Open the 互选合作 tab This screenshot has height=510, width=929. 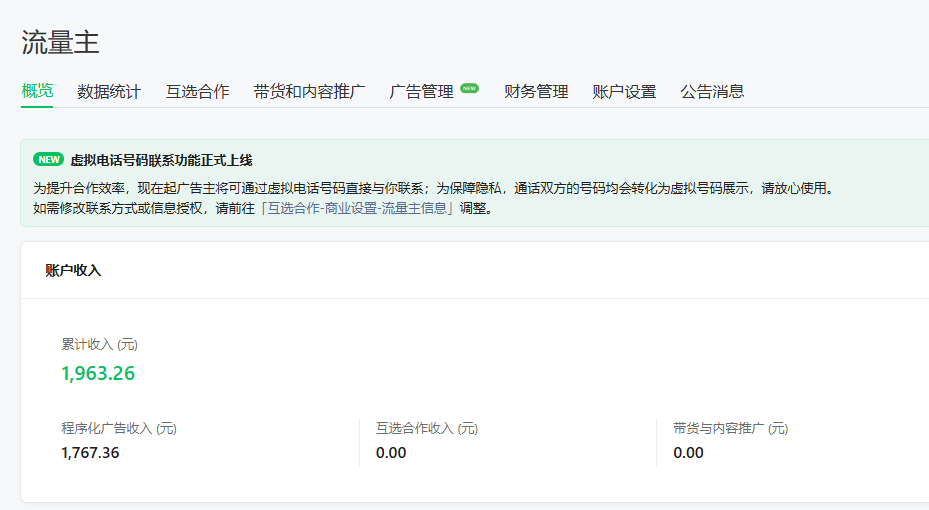pyautogui.click(x=197, y=92)
